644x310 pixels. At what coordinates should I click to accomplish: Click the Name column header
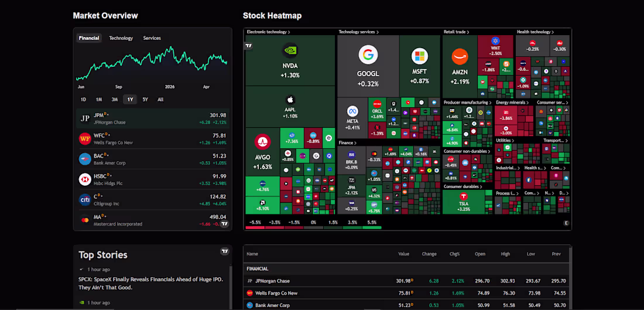pyautogui.click(x=252, y=254)
